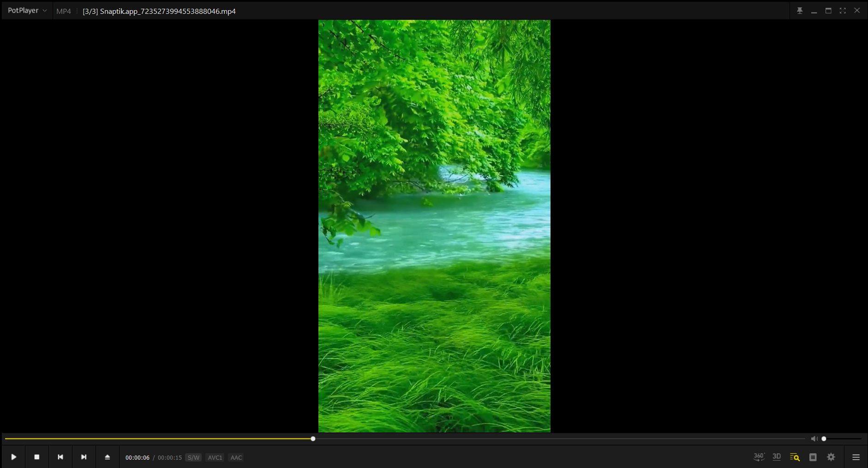The image size is (868, 468).
Task: Maximize the PotPlayer window
Action: [828, 11]
